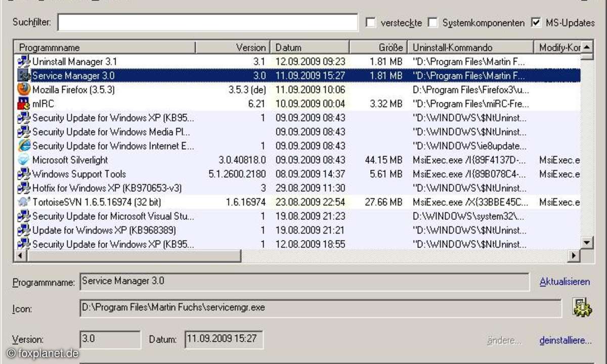This screenshot has width=607, height=364.
Task: Click the Aktualisieren link
Action: click(565, 282)
